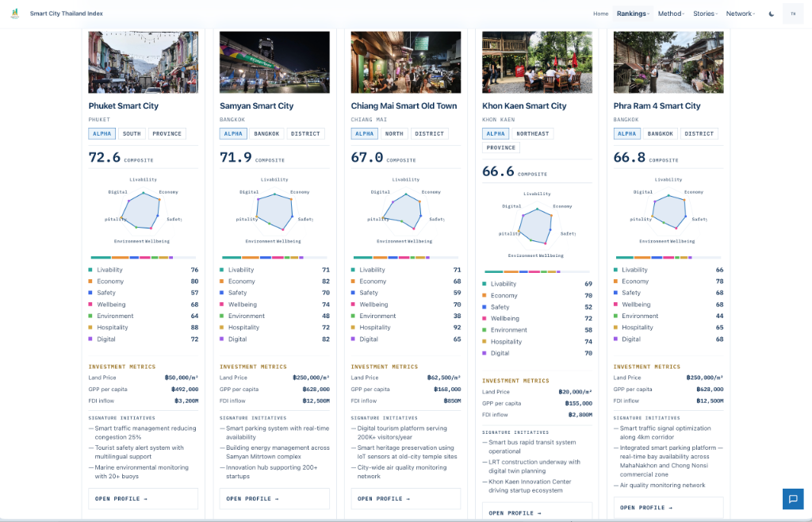Image resolution: width=812 pixels, height=522 pixels.
Task: Expand the Stories dropdown menu
Action: tap(705, 14)
